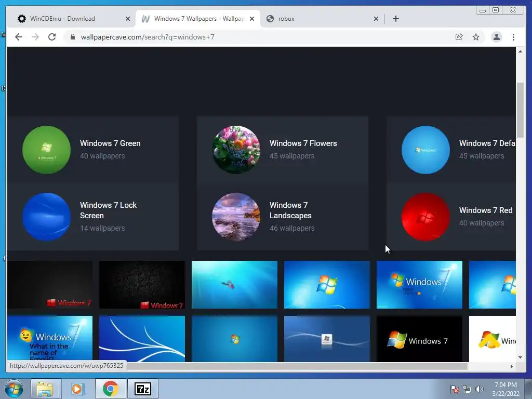The height and width of the screenshot is (399, 532).
Task: Open the Windows 7 Landscapes album link
Action: tap(290, 210)
